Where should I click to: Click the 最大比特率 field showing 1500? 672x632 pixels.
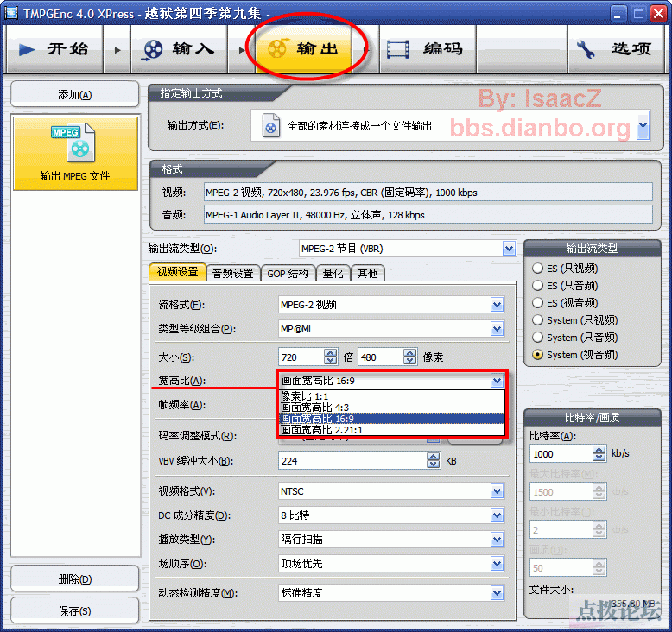561,492
